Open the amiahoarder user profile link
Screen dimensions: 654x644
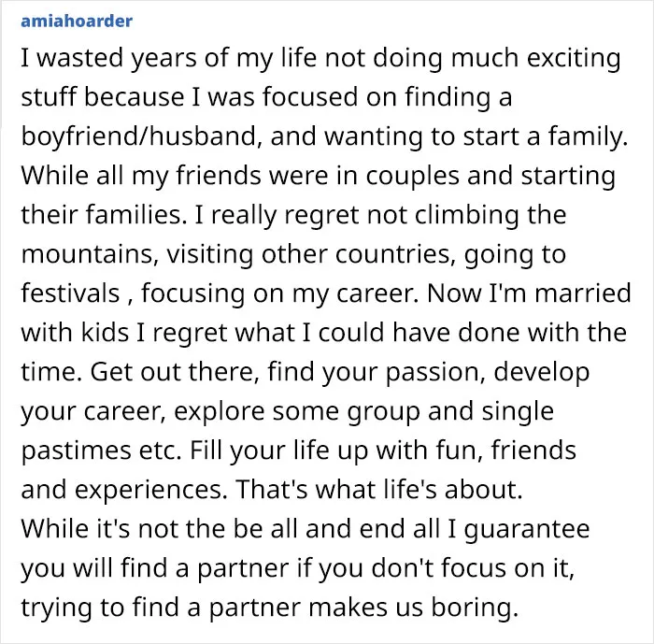tap(77, 21)
